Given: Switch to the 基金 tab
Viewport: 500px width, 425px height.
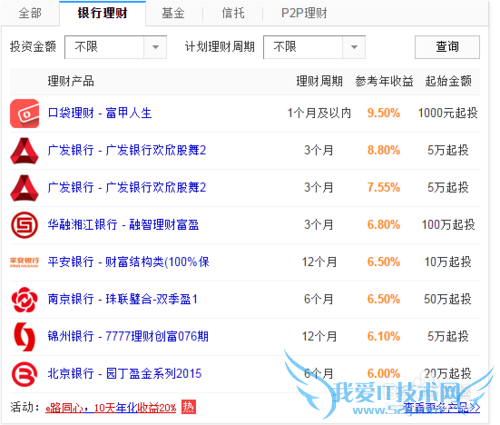Looking at the screenshot, I should (x=173, y=13).
